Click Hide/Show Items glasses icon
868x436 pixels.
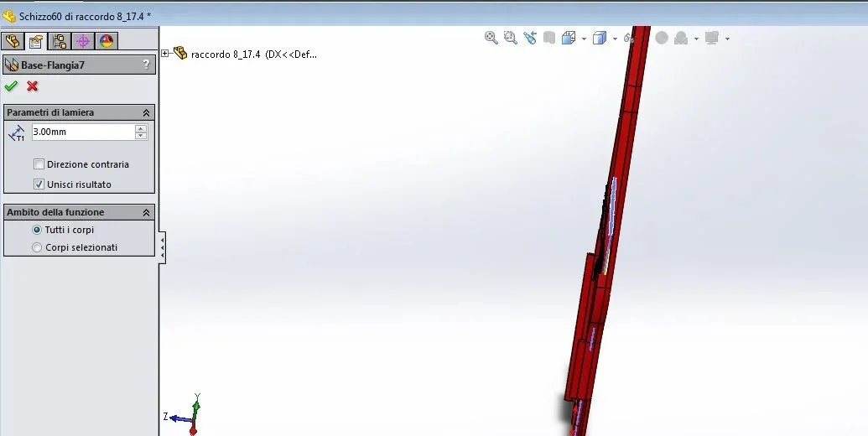629,38
